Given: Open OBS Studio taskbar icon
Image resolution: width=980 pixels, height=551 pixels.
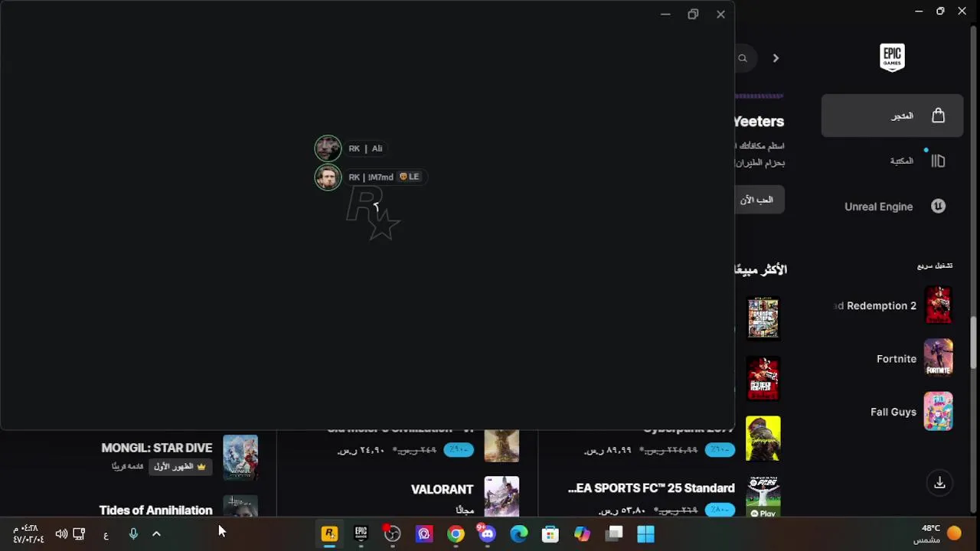Looking at the screenshot, I should [x=392, y=534].
